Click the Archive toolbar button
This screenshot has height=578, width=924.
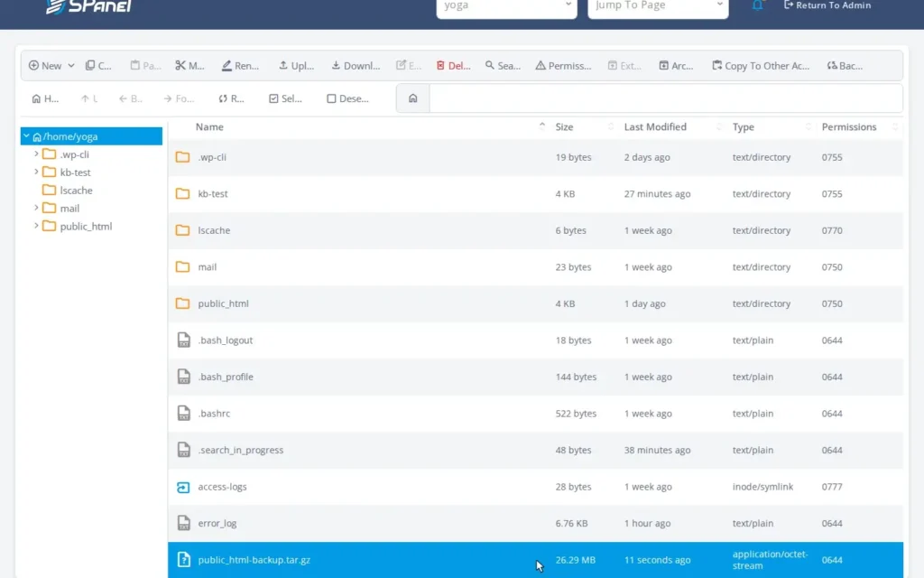coord(676,65)
